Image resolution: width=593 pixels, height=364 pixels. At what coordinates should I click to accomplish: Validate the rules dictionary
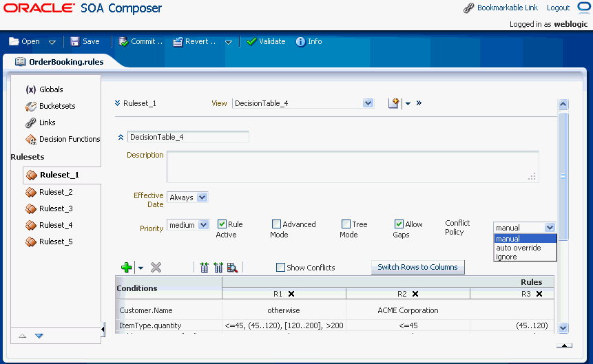[266, 41]
